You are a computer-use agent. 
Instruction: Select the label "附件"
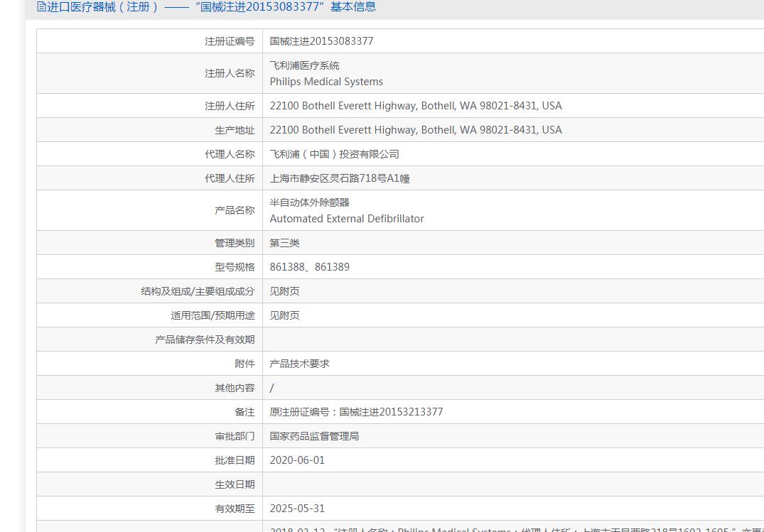tap(244, 364)
